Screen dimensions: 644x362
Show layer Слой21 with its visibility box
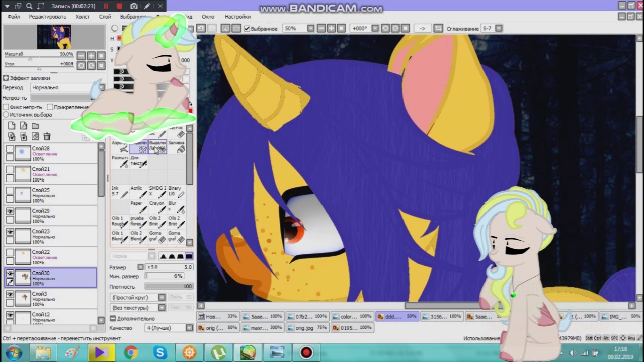(x=10, y=169)
